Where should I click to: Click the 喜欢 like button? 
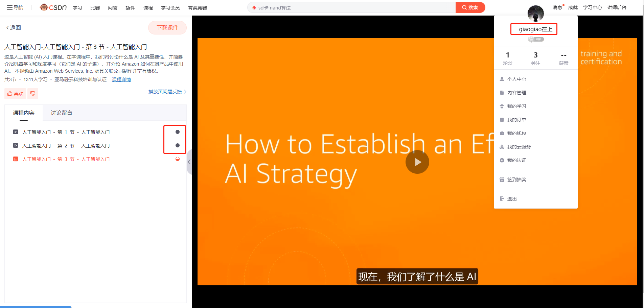(x=15, y=93)
